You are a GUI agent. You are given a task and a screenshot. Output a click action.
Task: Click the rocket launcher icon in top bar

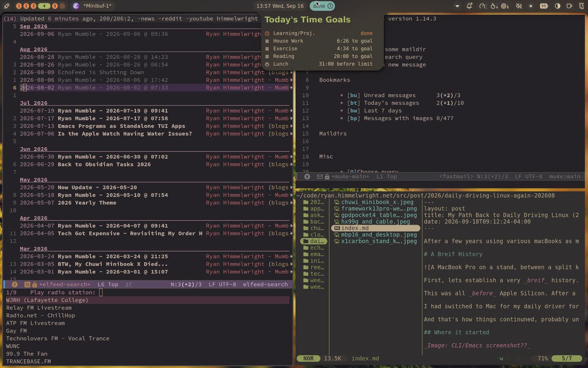pyautogui.click(x=6, y=6)
